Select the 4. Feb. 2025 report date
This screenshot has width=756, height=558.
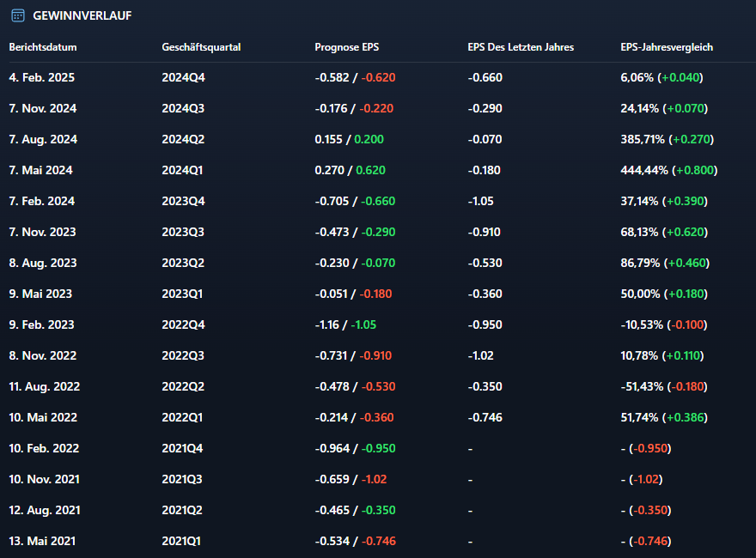42,77
